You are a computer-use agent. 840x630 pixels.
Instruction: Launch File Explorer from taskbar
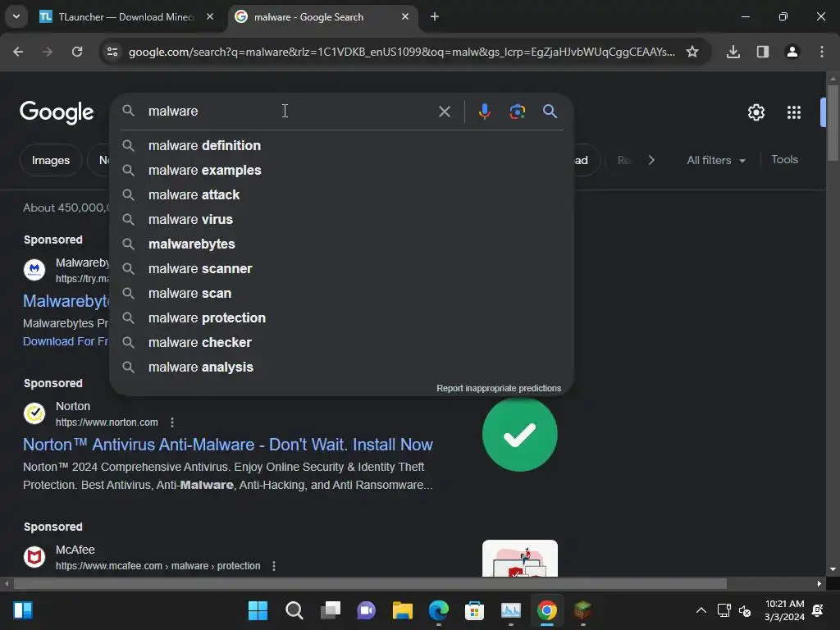402,610
